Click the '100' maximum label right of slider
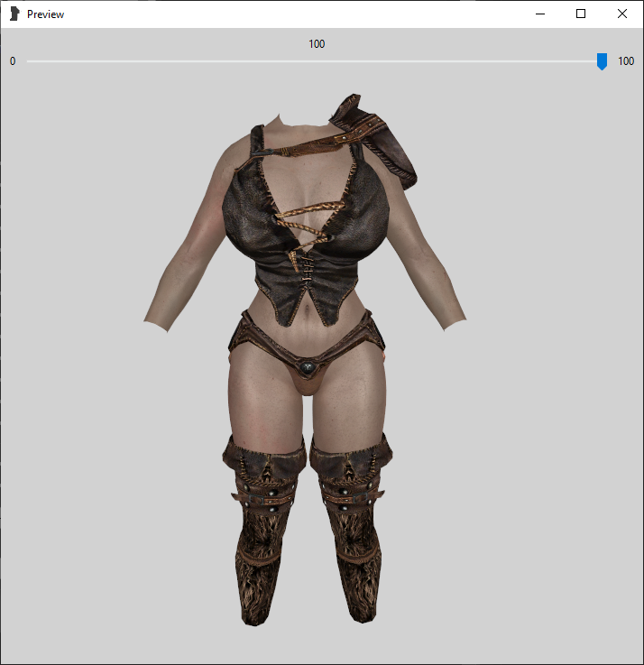 point(626,61)
